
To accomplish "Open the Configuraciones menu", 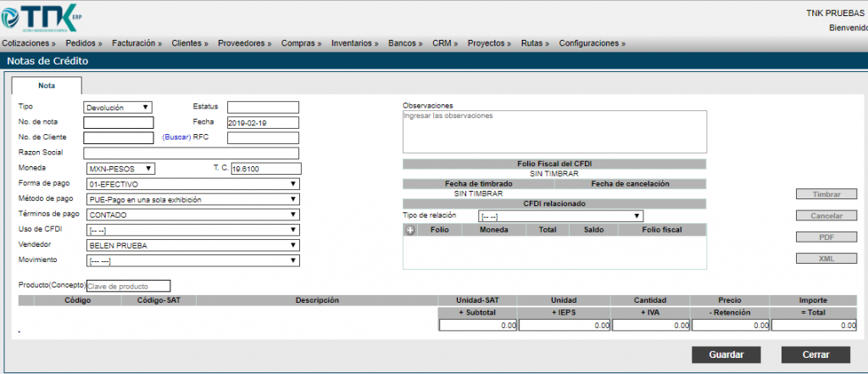I will 592,42.
